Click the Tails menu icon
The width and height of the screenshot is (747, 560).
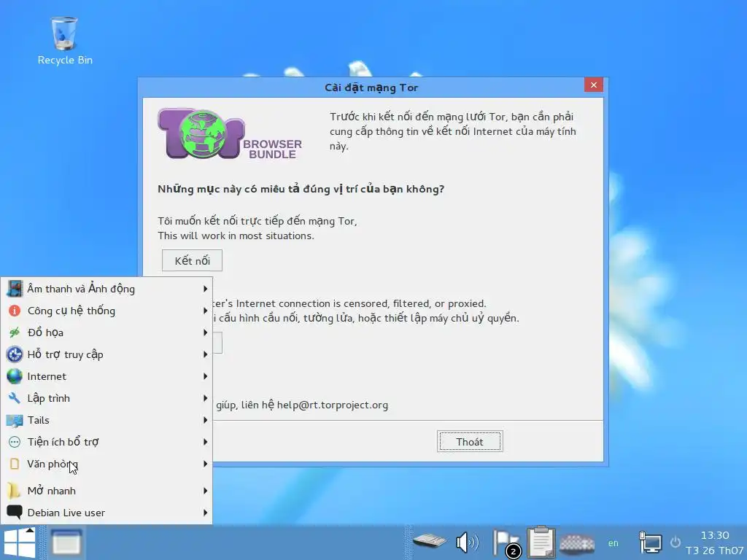15,420
